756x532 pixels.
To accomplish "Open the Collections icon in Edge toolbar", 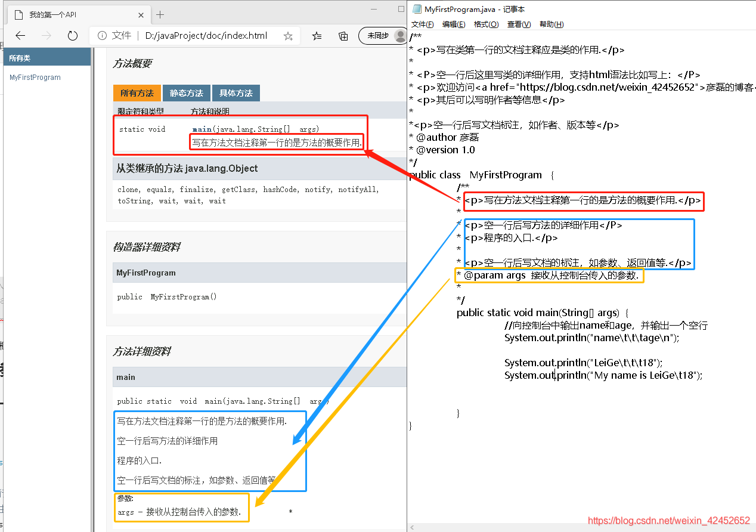I will (343, 36).
